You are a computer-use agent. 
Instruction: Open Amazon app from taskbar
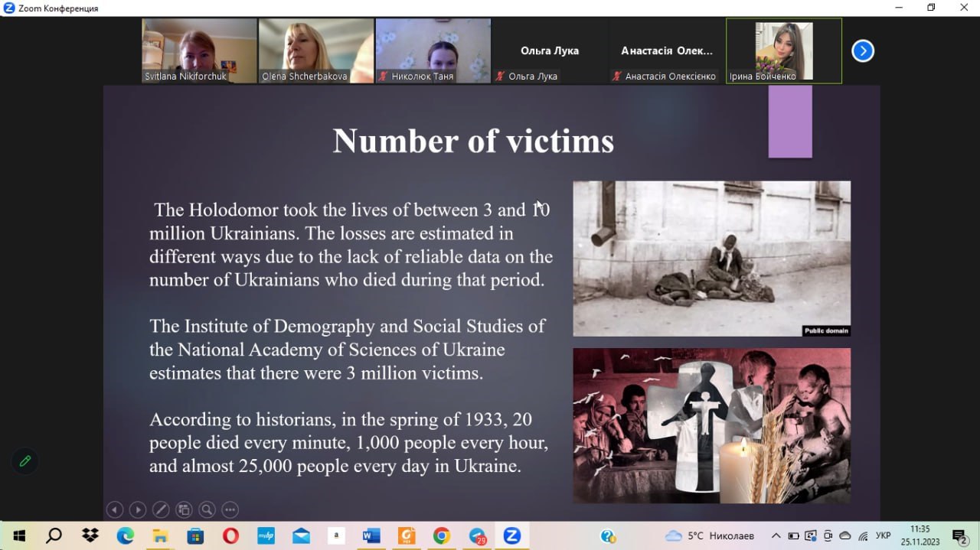click(336, 535)
